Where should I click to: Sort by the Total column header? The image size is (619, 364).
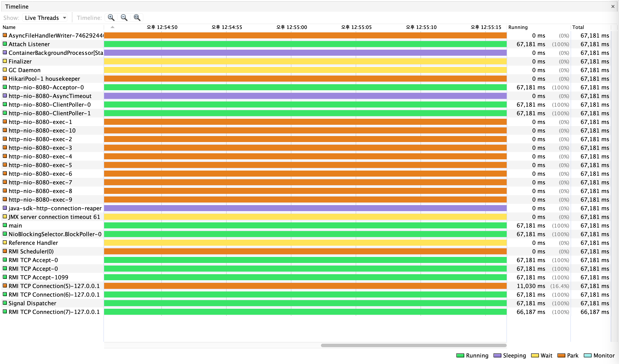pyautogui.click(x=578, y=27)
